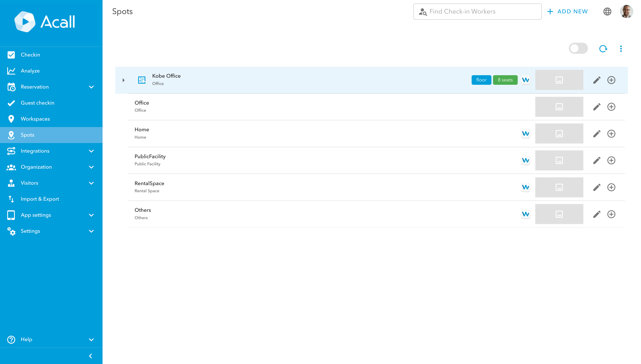Image resolution: width=641 pixels, height=364 pixels.
Task: Open the Analyze chart icon
Action: point(11,71)
